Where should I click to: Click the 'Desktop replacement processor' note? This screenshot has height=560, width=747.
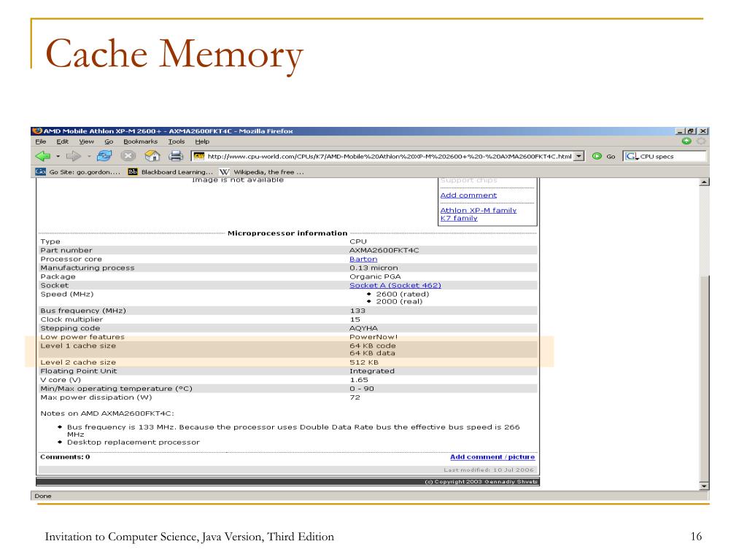133,442
